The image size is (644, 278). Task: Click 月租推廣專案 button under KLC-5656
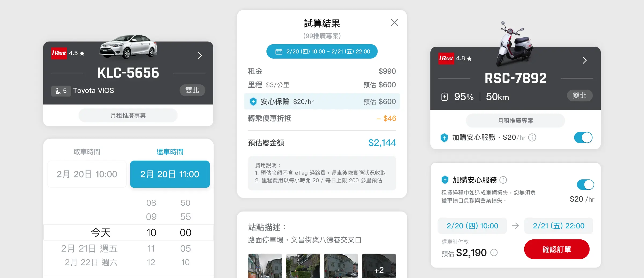tap(128, 116)
